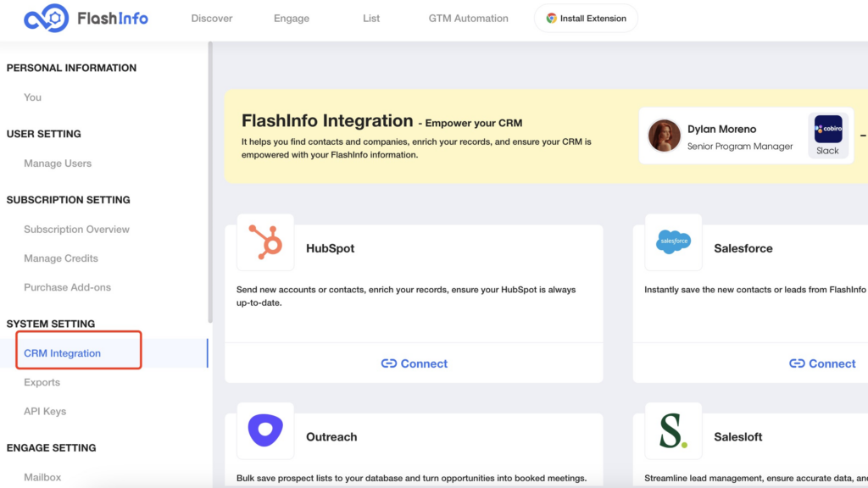Click the Salesforce cloud logo
Image resolution: width=868 pixels, height=488 pixels.
(673, 241)
